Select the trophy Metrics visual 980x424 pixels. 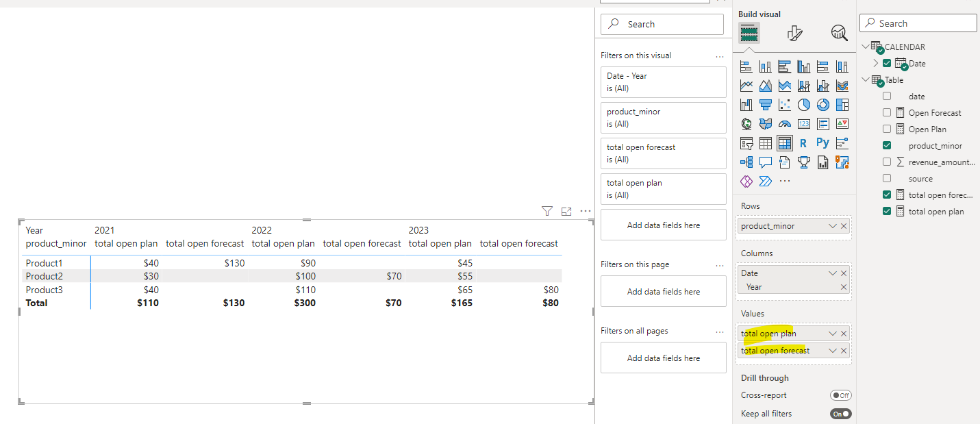point(804,162)
